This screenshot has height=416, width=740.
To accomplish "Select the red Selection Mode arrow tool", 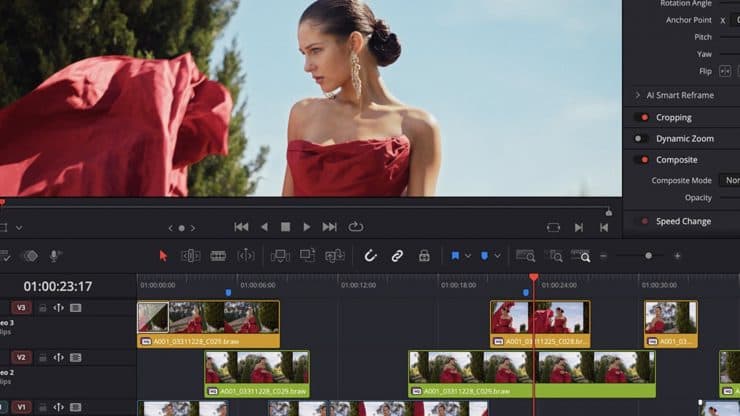I will pyautogui.click(x=163, y=256).
